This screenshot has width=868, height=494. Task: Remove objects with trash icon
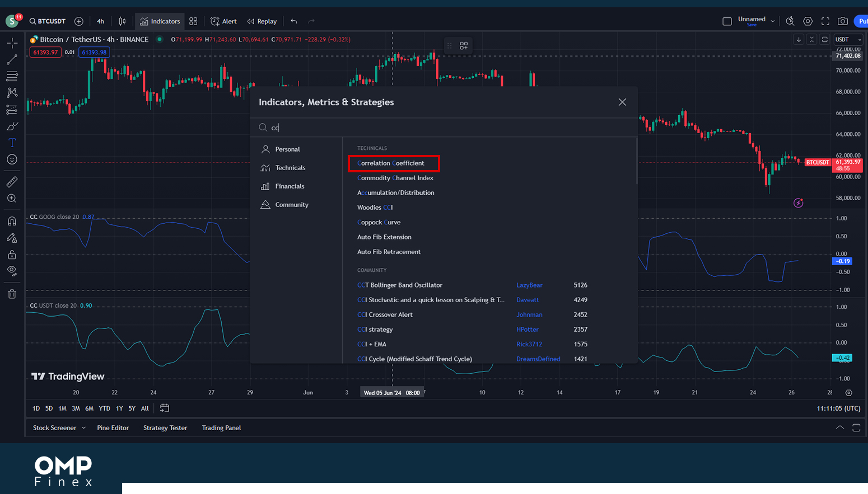[12, 294]
